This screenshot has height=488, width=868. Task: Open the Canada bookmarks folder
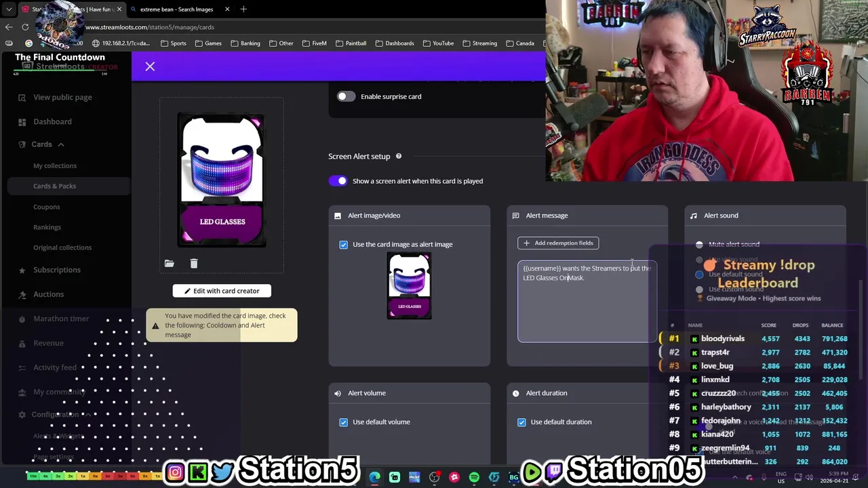[519, 43]
